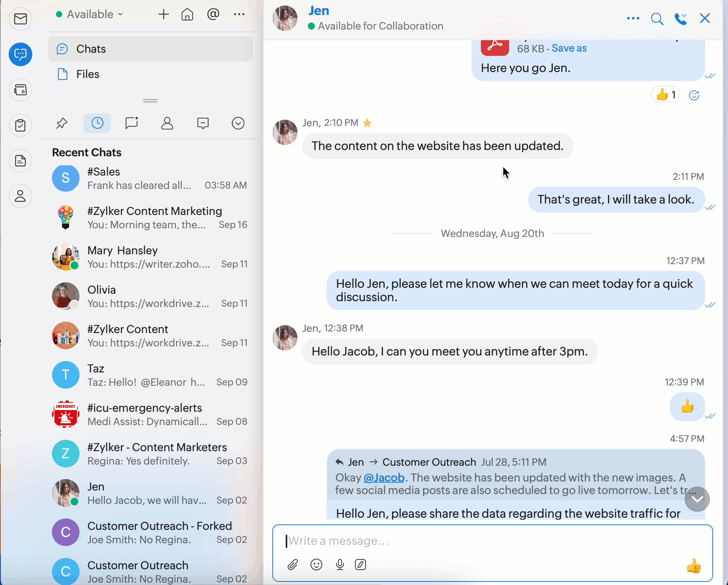
Task: Jump to latest message with down arrow
Action: pyautogui.click(x=697, y=499)
